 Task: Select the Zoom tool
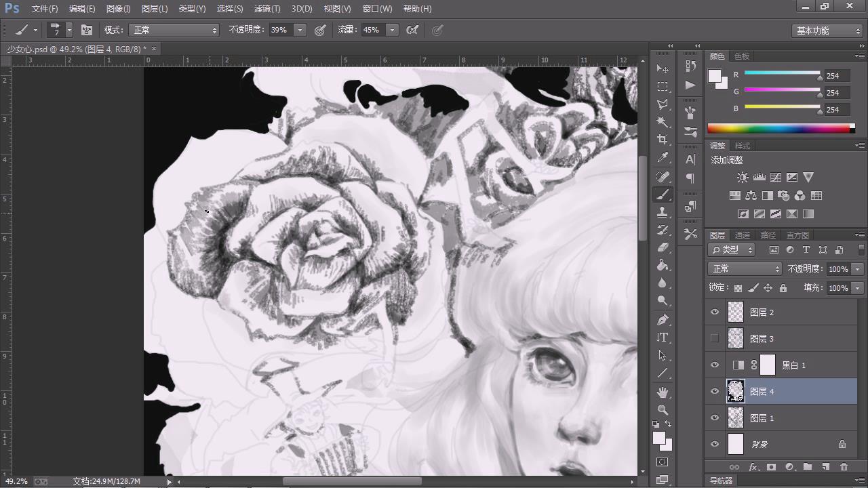(663, 410)
